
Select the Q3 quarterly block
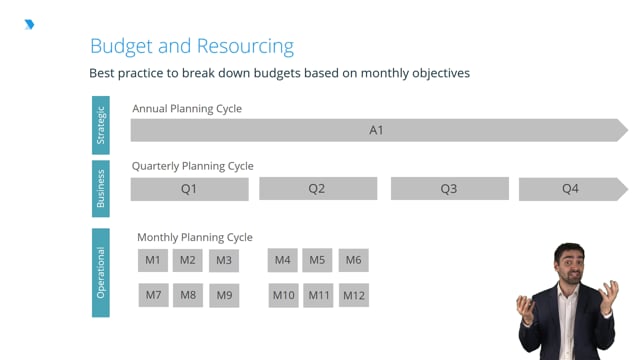click(x=450, y=189)
